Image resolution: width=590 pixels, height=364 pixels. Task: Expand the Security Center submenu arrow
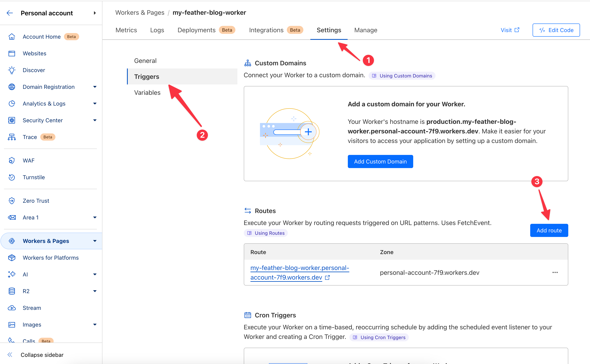[95, 120]
